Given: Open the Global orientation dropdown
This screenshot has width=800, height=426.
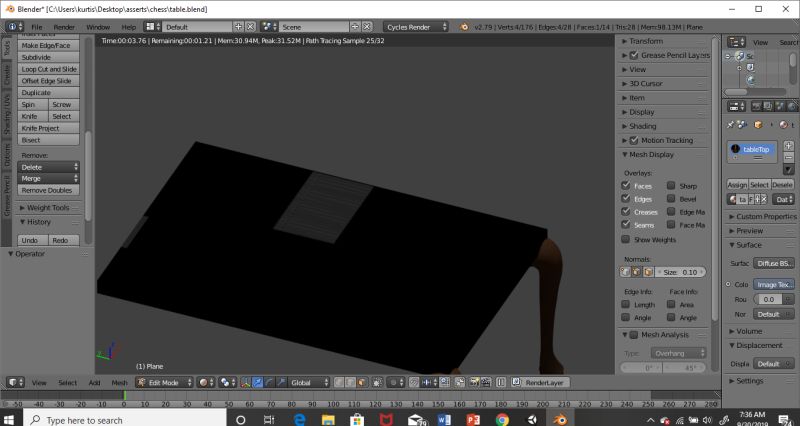Looking at the screenshot, I should (x=310, y=382).
